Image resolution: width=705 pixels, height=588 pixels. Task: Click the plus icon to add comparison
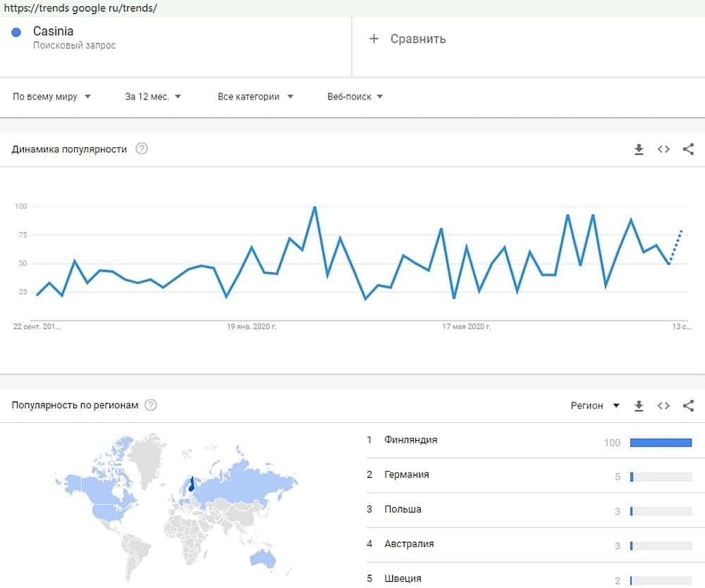pos(374,39)
